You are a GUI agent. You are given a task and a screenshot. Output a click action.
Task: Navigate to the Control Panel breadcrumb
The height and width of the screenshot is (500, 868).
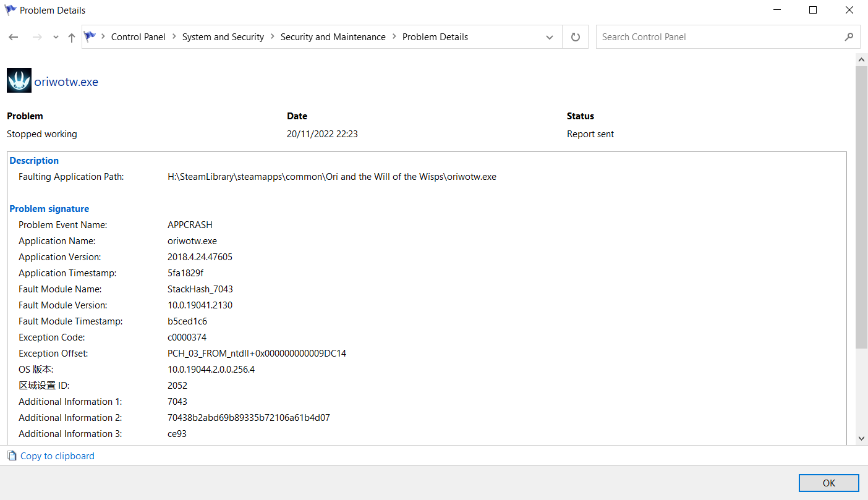[x=138, y=37]
